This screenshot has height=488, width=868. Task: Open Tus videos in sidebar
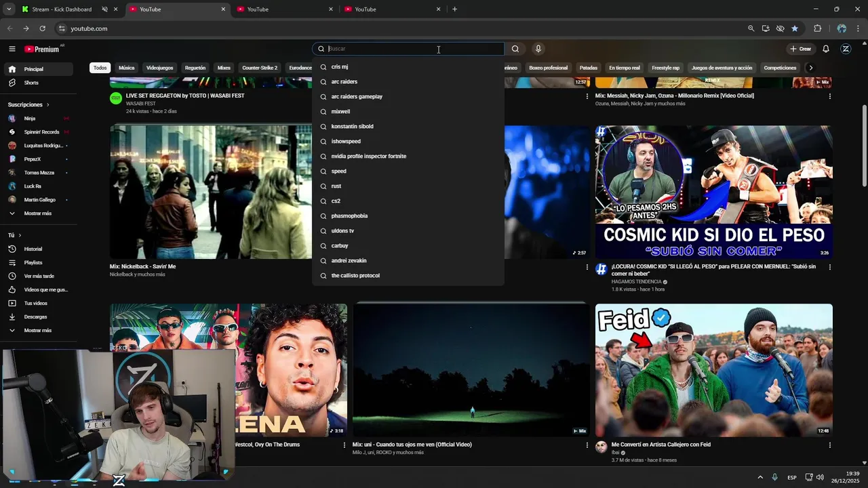(x=37, y=303)
